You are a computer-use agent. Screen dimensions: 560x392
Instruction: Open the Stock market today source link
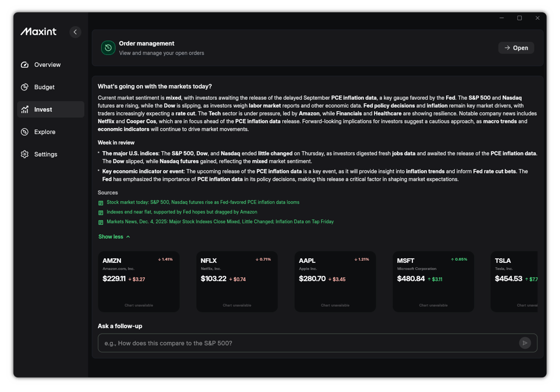pyautogui.click(x=203, y=202)
